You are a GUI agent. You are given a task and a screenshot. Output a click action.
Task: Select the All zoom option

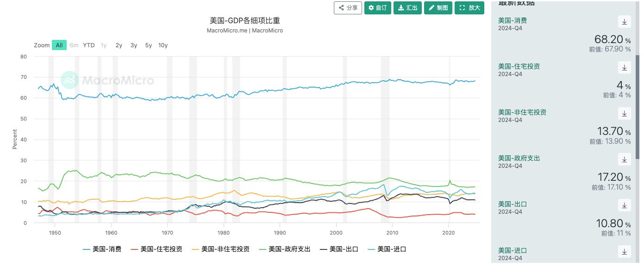pos(59,45)
